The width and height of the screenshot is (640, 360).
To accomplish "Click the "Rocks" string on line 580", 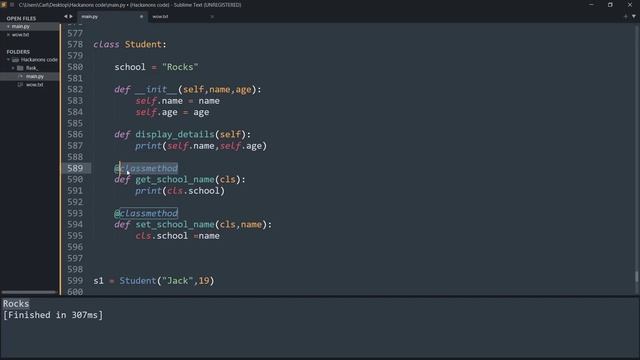I will [x=180, y=67].
